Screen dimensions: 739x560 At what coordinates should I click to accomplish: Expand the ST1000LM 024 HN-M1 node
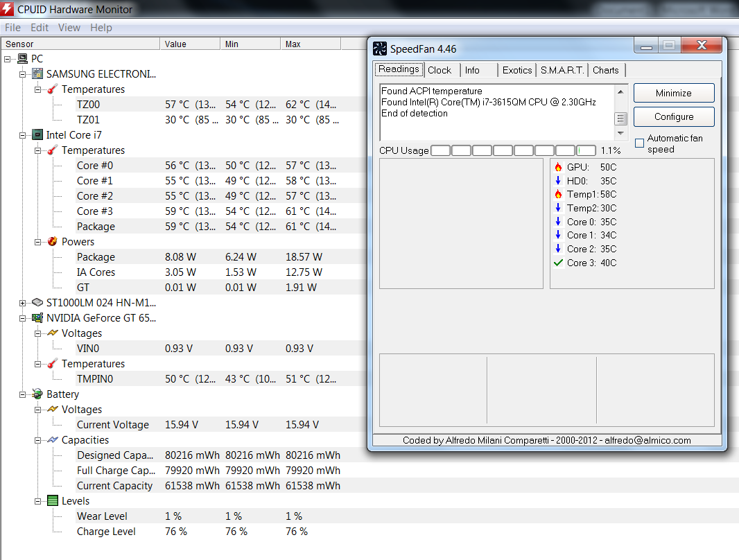[x=22, y=303]
